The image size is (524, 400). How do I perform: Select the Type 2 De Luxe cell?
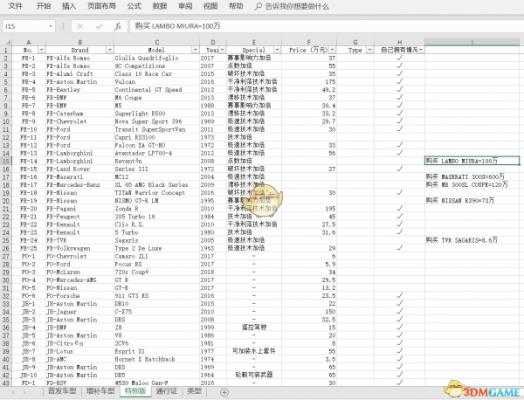point(157,248)
